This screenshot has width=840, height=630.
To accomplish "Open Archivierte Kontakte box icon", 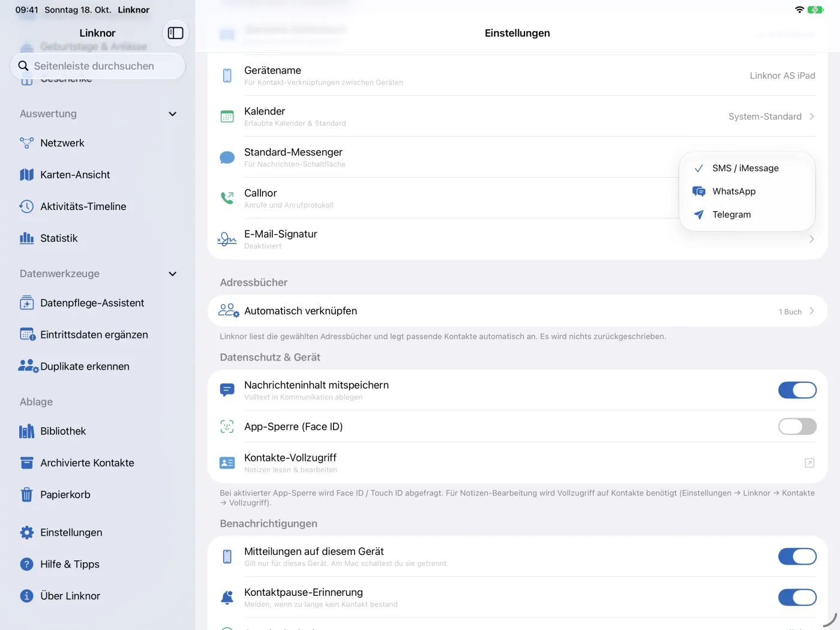I will 27,463.
